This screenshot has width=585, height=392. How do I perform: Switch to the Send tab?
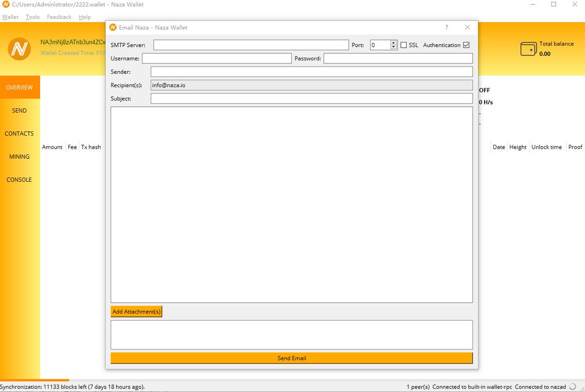point(19,111)
